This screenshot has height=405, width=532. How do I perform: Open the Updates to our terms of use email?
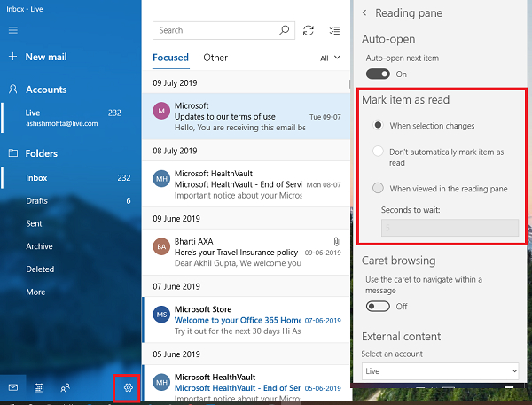pyautogui.click(x=246, y=116)
